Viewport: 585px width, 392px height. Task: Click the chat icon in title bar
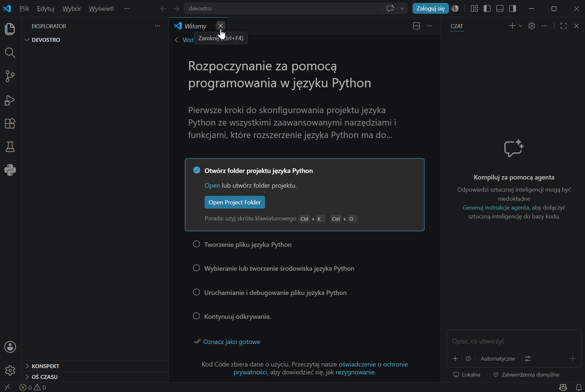[390, 9]
